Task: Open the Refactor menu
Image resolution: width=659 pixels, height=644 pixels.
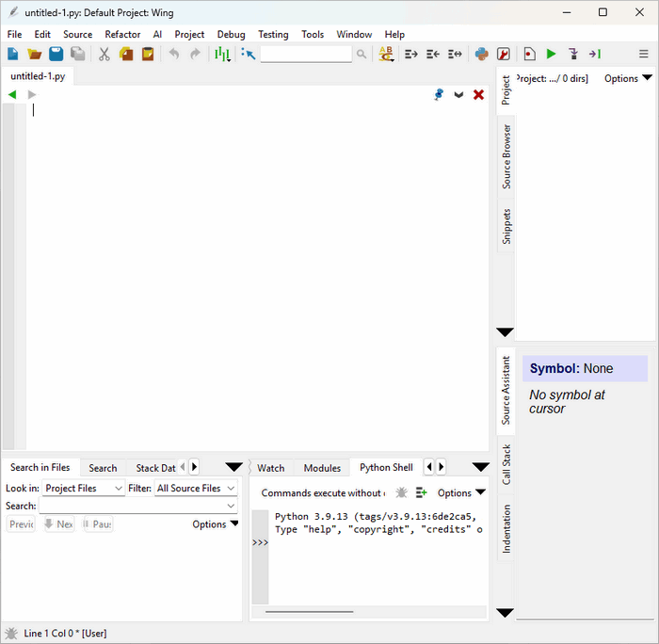Action: [x=122, y=34]
